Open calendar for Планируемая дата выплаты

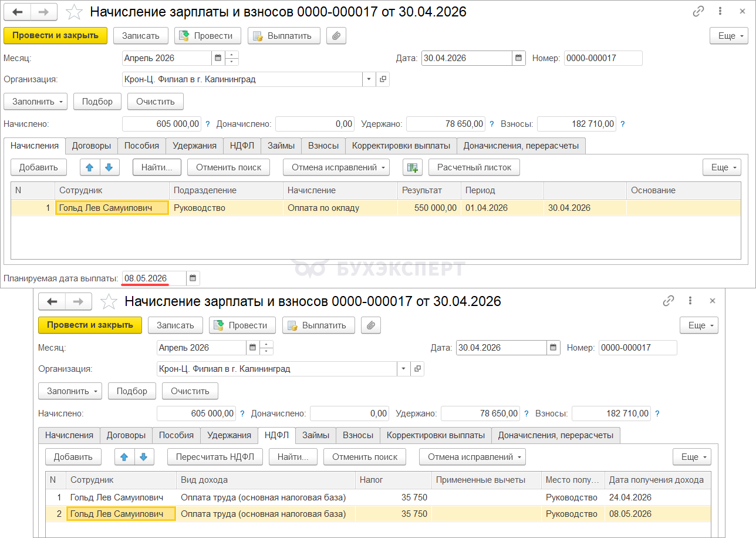[193, 278]
